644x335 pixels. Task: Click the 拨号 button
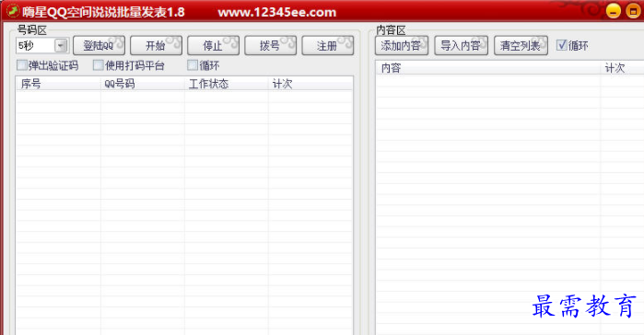[270, 45]
